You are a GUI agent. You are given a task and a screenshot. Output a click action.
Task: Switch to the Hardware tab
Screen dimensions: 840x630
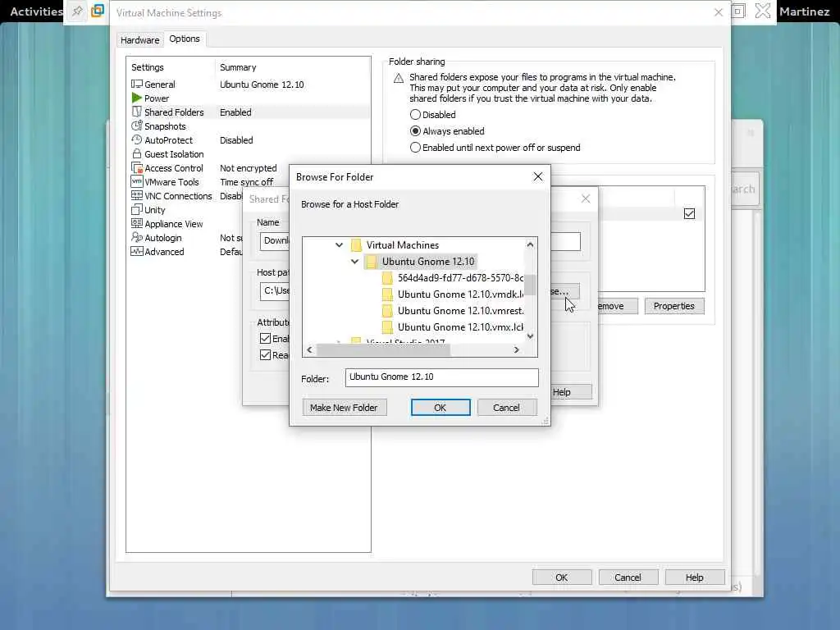coord(139,40)
